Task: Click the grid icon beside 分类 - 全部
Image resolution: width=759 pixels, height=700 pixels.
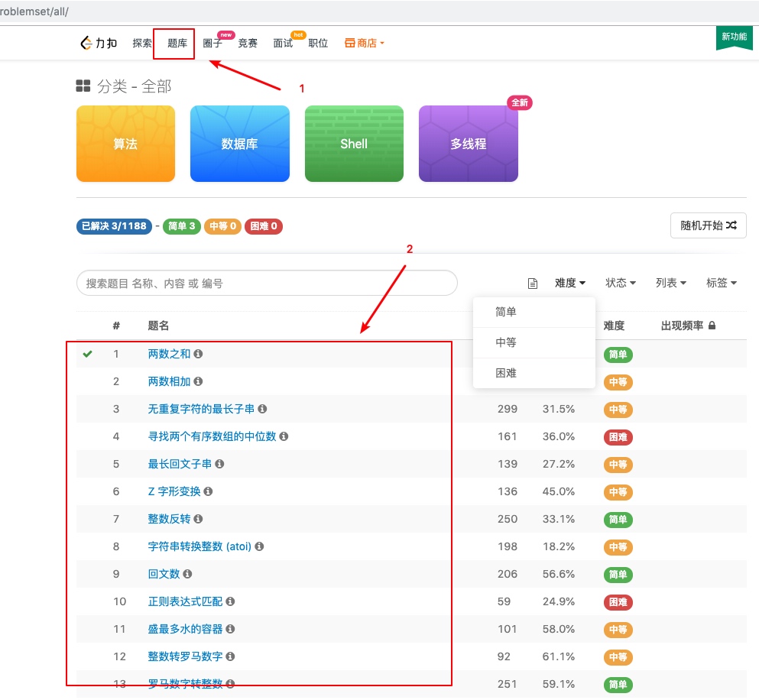Action: pyautogui.click(x=83, y=86)
